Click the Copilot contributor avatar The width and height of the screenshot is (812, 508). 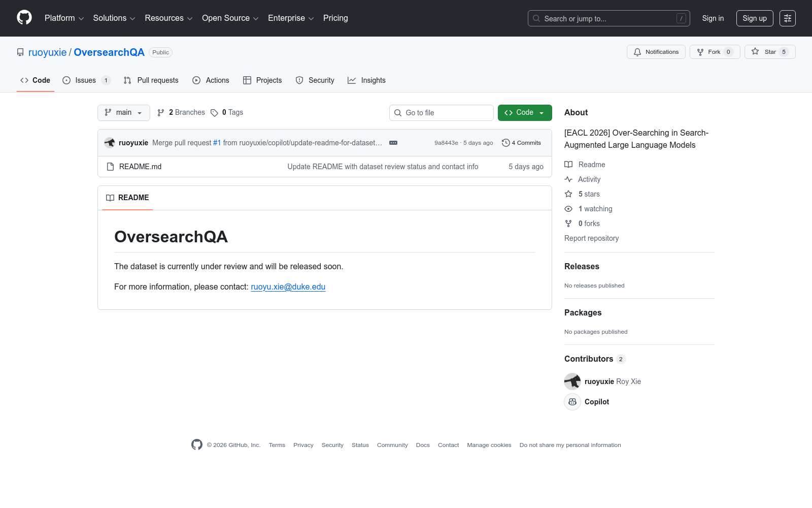pyautogui.click(x=572, y=402)
